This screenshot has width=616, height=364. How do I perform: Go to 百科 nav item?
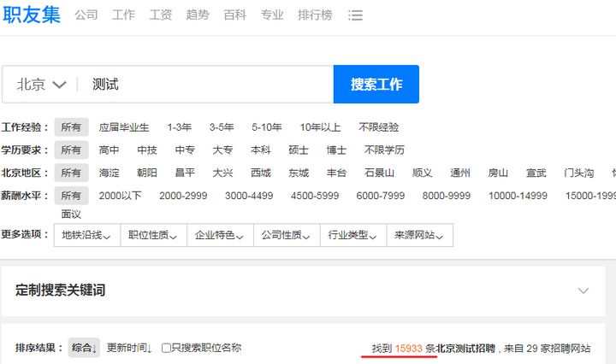[235, 15]
